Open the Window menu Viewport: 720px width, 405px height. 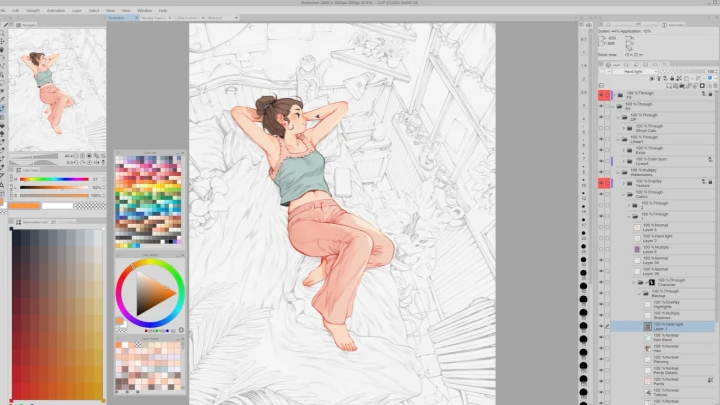(144, 10)
